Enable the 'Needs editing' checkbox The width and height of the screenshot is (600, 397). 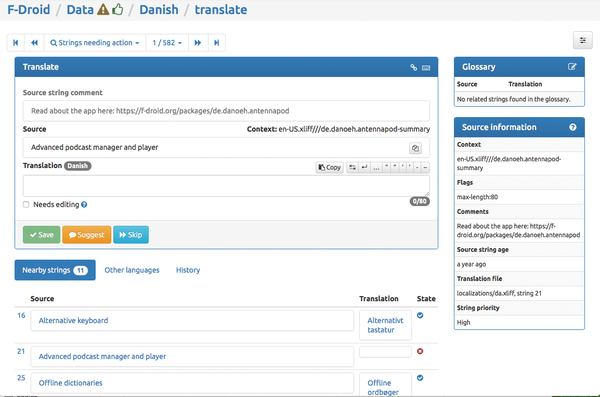pyautogui.click(x=26, y=204)
